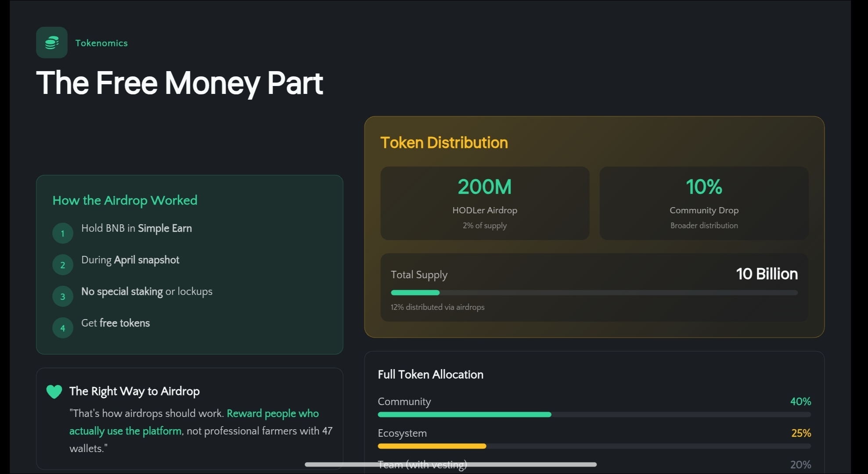
Task: Click the green heart icon
Action: click(x=54, y=391)
